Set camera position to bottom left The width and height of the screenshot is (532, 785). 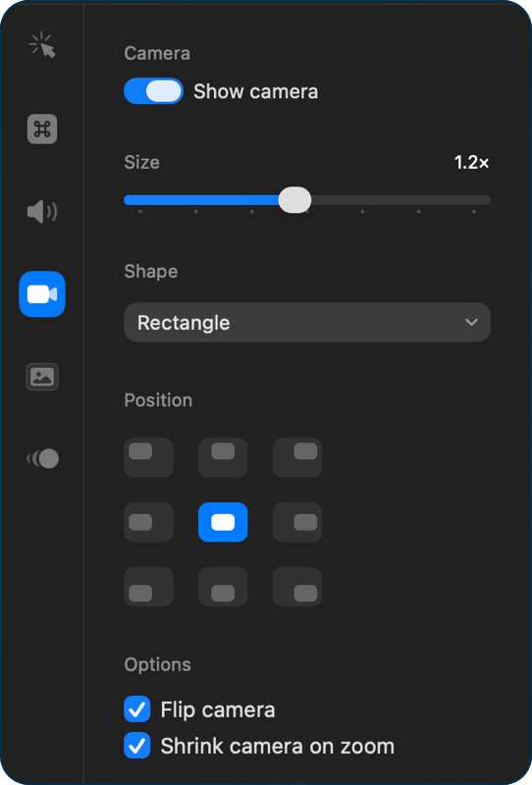(149, 586)
